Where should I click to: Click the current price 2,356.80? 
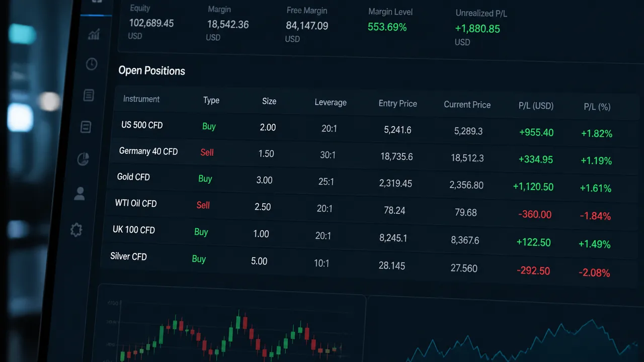coord(466,185)
